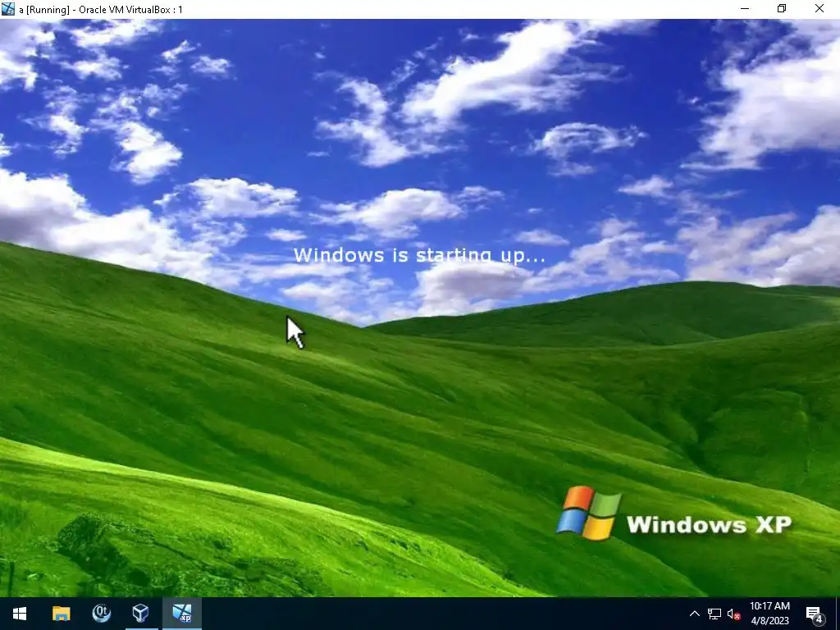Image resolution: width=840 pixels, height=630 pixels.
Task: Restore down the VirtualBox VM window
Action: click(782, 8)
